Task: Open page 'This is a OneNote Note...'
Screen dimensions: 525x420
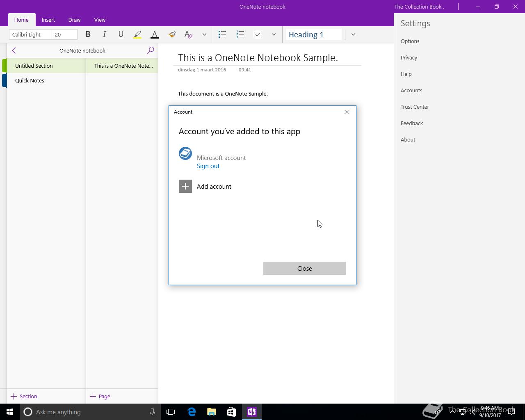Action: [122, 66]
